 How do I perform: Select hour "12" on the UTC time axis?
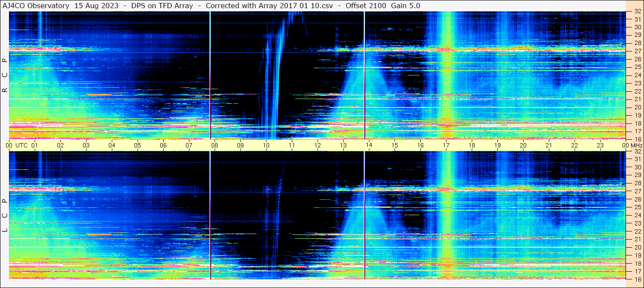pos(318,145)
